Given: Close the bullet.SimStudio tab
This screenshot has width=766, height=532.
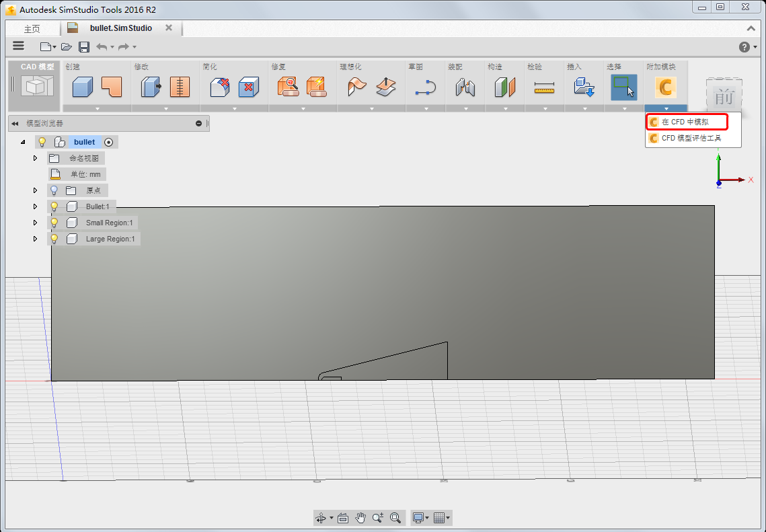Looking at the screenshot, I should 169,28.
